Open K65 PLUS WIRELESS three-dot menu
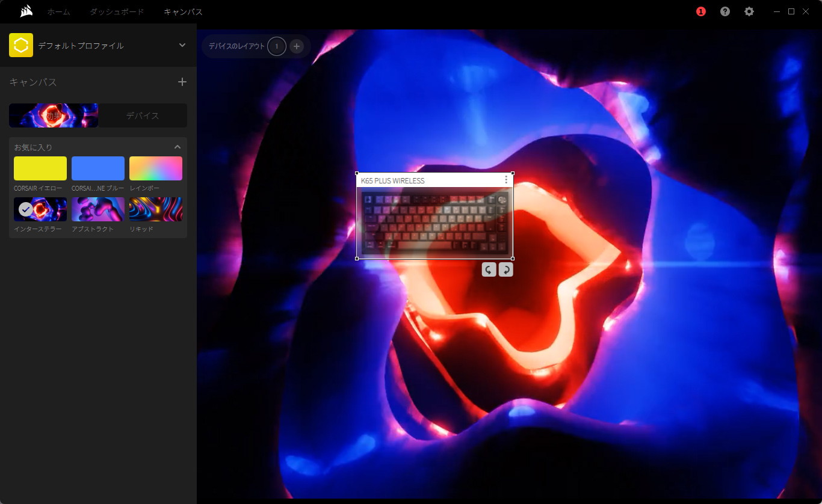Screen dimensions: 822x504 coord(506,180)
